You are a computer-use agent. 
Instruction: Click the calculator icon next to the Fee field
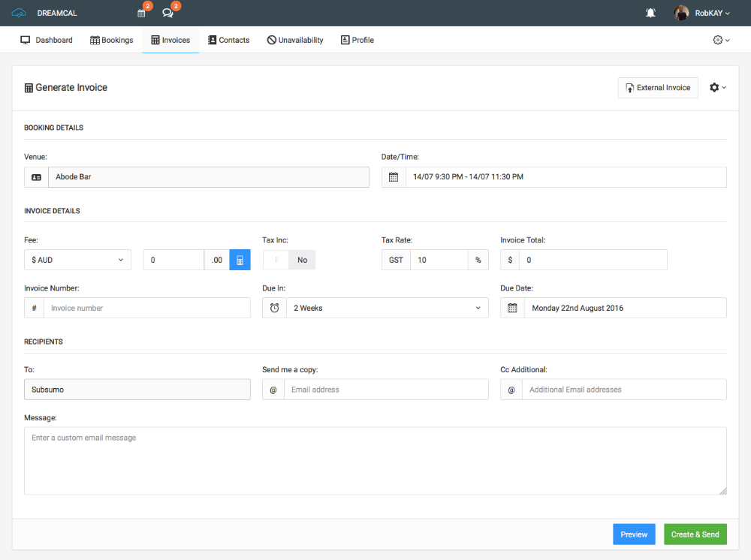pos(240,259)
